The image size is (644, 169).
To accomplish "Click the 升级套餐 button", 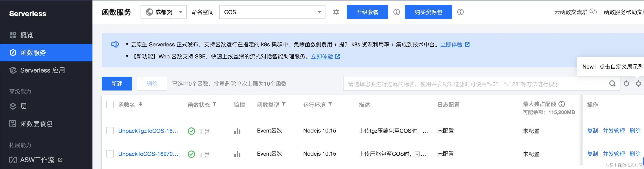I will 367,12.
